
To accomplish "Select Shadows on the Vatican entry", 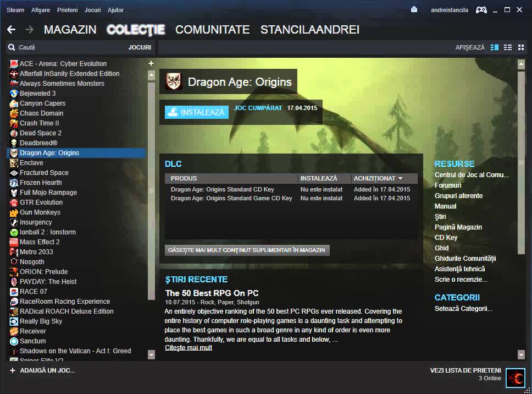I will coord(76,351).
